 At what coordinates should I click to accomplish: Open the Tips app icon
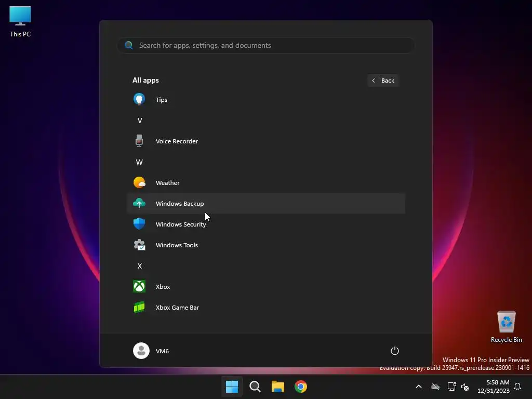(x=139, y=99)
